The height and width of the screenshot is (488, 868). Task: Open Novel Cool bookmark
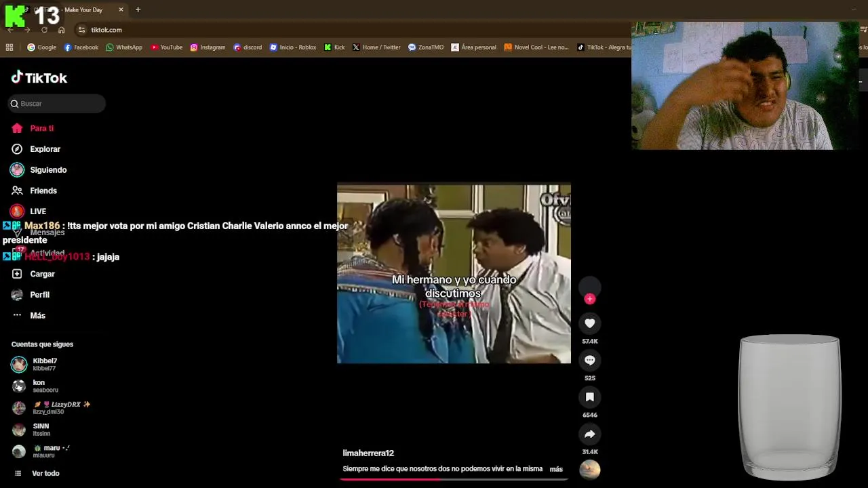(x=536, y=47)
